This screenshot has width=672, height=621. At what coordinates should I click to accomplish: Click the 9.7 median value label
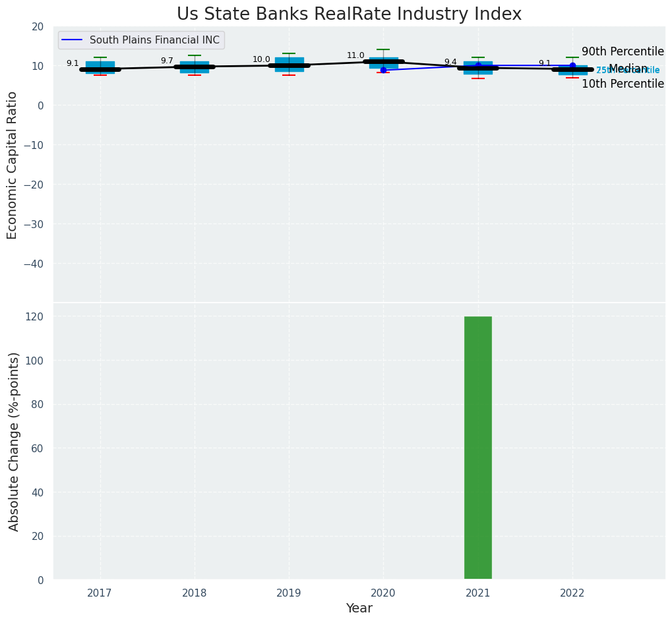(x=167, y=61)
